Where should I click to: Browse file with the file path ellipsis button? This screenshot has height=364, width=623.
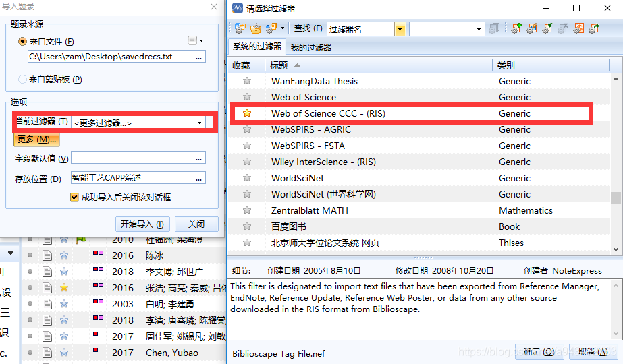[198, 57]
